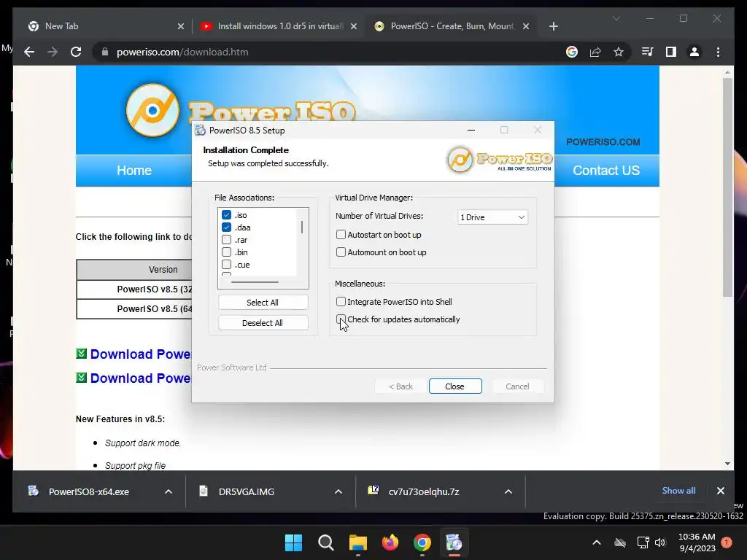
Task: Check the .rar file association
Action: click(x=226, y=239)
